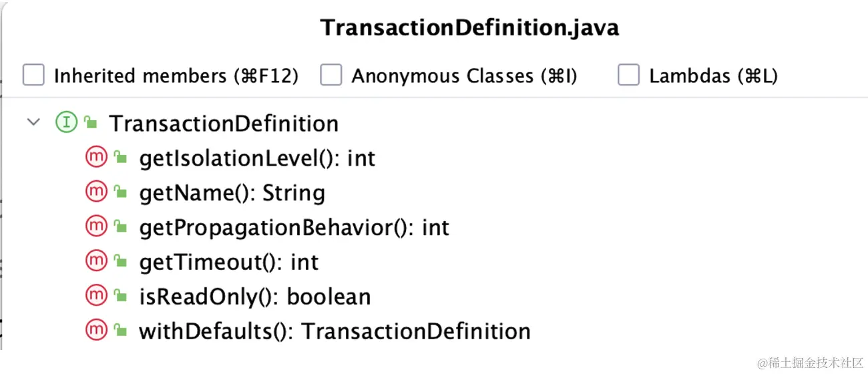Select the TransactionDefinition interface row
Image resolution: width=868 pixels, height=374 pixels.
click(224, 124)
